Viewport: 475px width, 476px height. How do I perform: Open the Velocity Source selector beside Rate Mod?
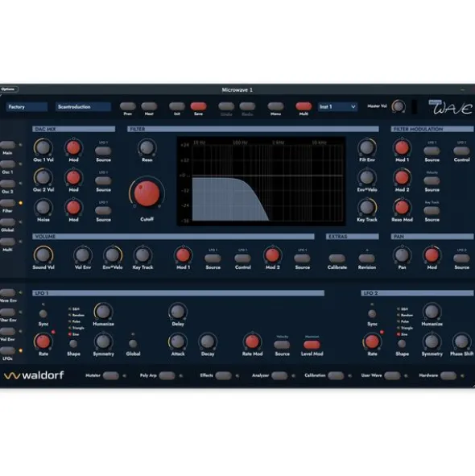[x=282, y=345]
